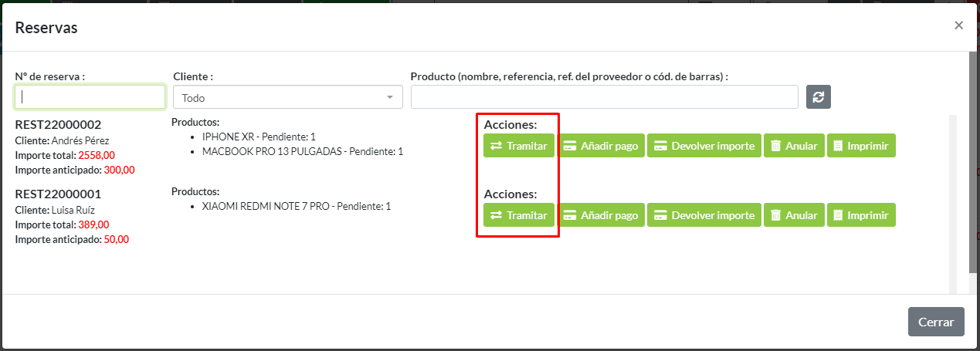This screenshot has height=351, width=980.
Task: Close the Reservas dialog with the X
Action: (x=958, y=25)
